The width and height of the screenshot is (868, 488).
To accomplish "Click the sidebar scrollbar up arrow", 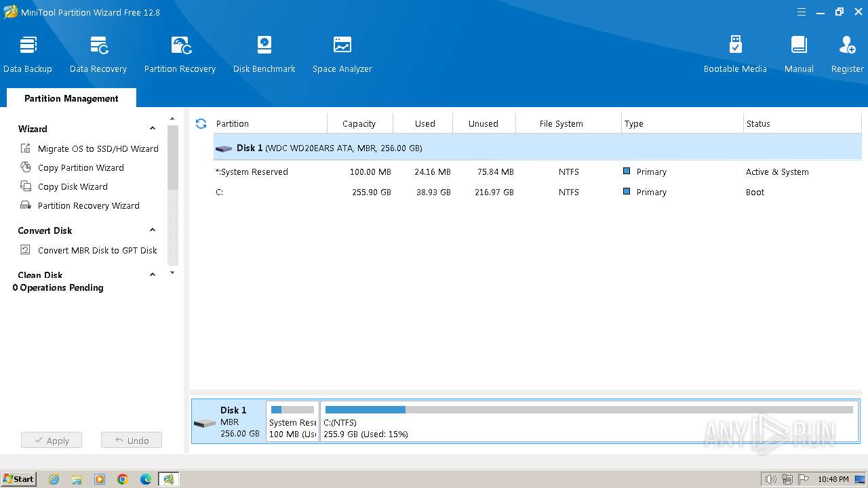I will tap(172, 119).
